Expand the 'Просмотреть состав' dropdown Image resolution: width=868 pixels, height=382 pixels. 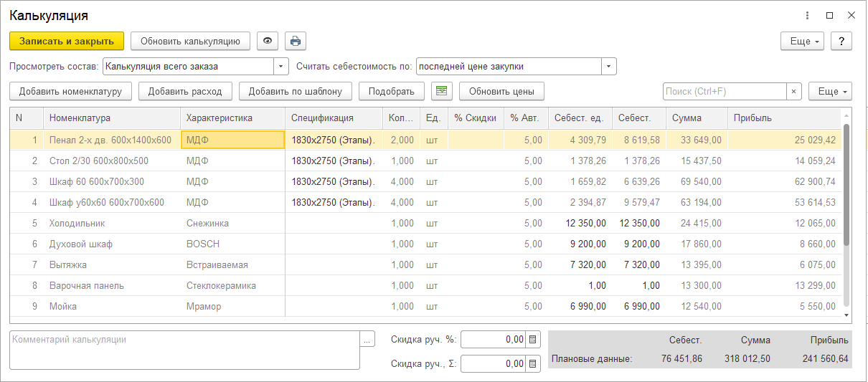[280, 67]
